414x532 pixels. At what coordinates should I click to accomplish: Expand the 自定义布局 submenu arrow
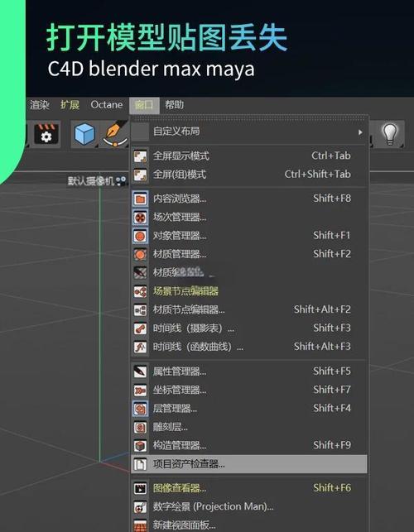pos(360,132)
